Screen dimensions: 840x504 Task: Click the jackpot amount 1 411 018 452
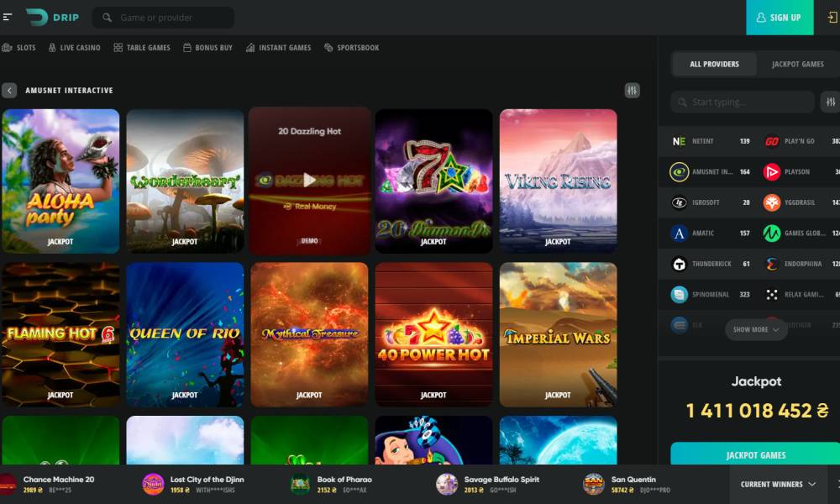[757, 411]
